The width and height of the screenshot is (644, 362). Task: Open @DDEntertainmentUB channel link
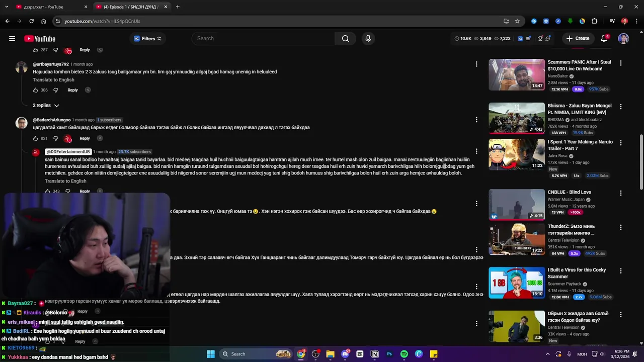point(68,152)
